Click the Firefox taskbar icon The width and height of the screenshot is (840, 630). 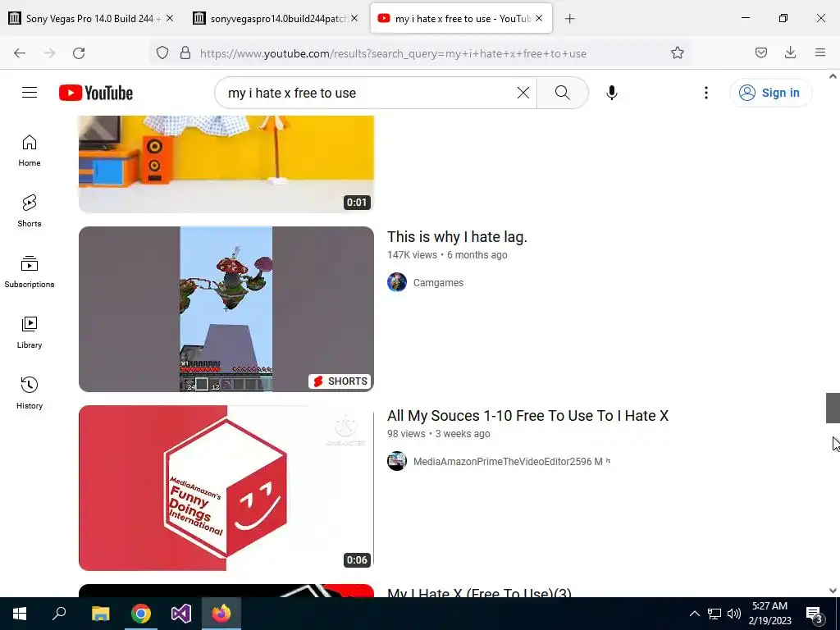[x=221, y=614]
